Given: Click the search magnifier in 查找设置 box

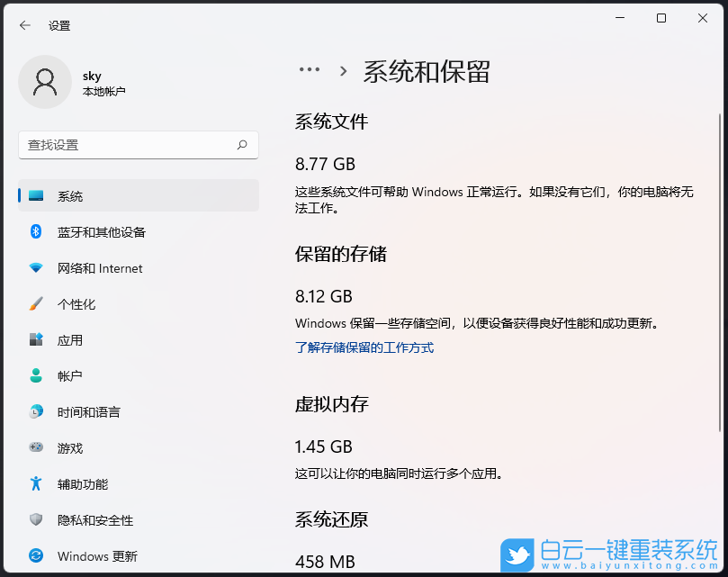Looking at the screenshot, I should pos(243,145).
